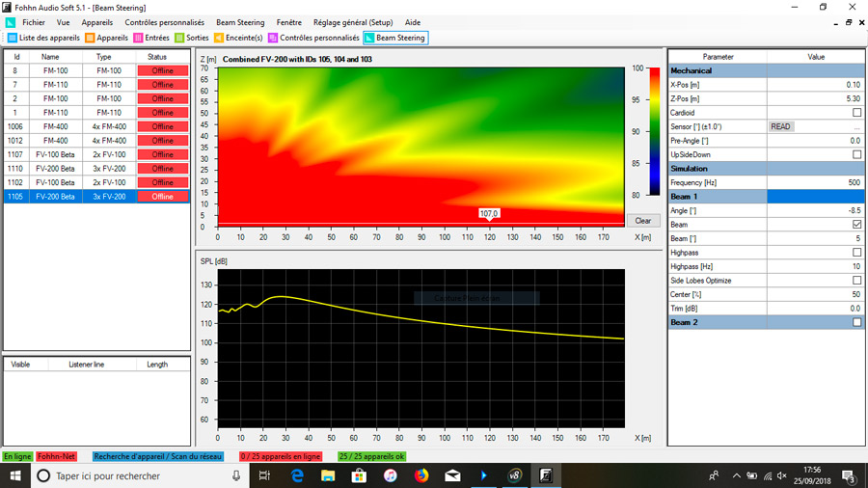Edit the Pre-Angle value field

coord(815,141)
